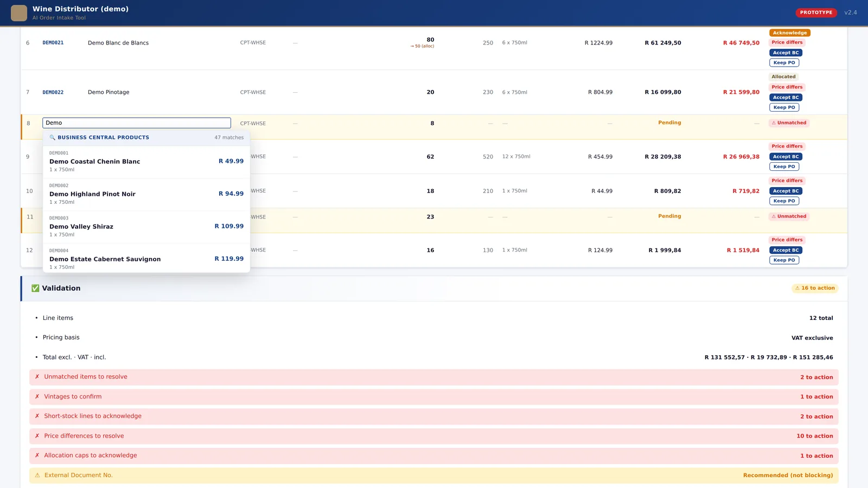Image resolution: width=868 pixels, height=488 pixels.
Task: Click Price differs badge on Demo Pinotage row
Action: click(x=787, y=87)
